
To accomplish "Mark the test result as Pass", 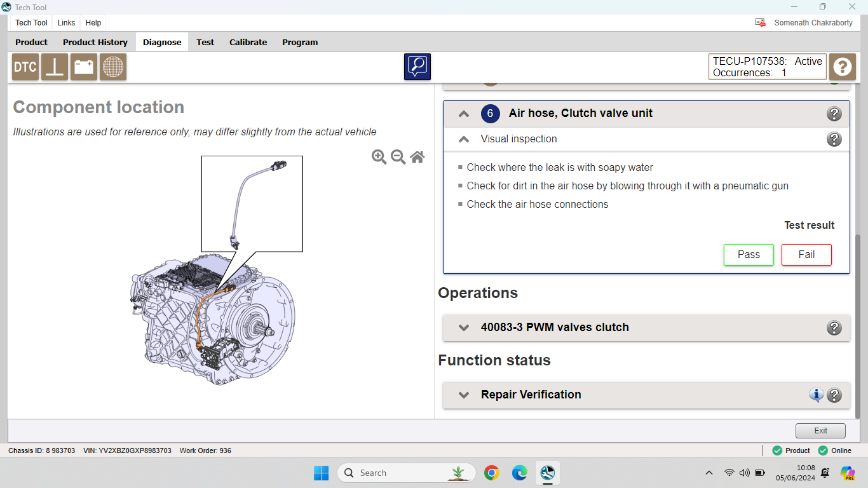I will [x=749, y=255].
